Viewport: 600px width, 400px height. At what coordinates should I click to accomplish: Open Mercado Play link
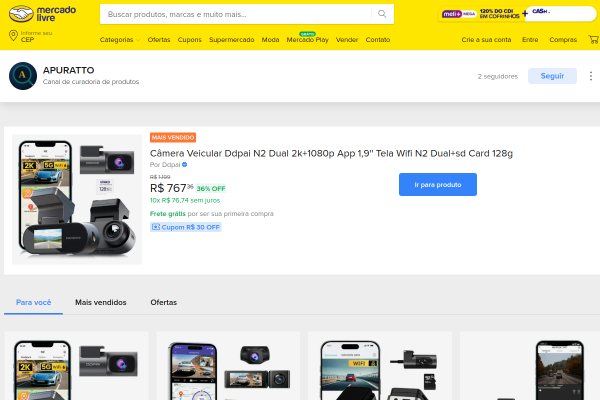308,39
